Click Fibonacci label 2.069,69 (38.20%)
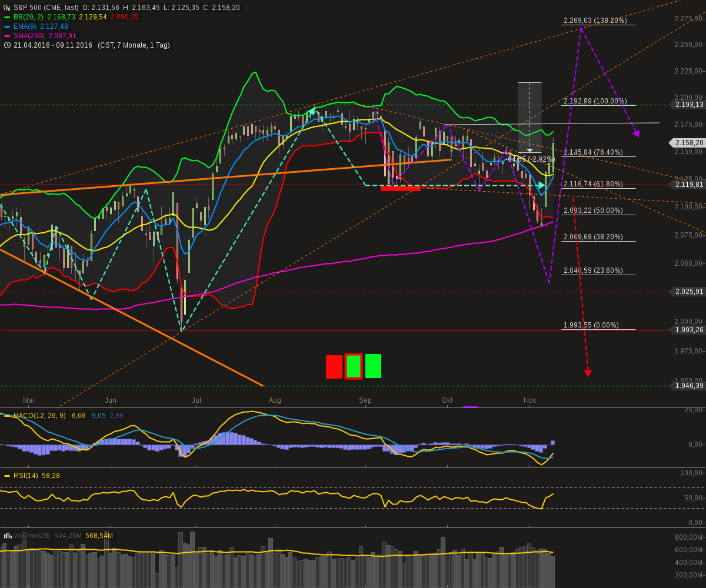The image size is (706, 588). click(593, 237)
